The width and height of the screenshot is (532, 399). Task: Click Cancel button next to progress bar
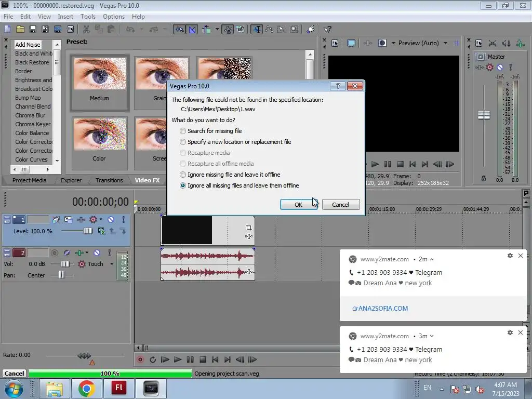point(14,374)
